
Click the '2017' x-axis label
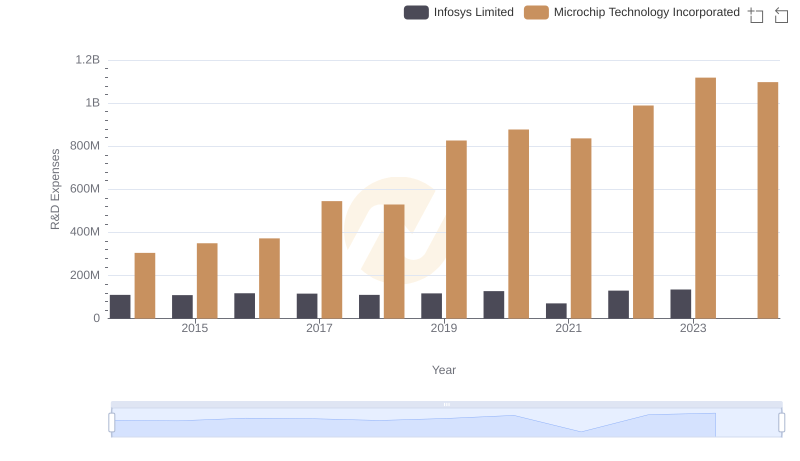pos(319,328)
